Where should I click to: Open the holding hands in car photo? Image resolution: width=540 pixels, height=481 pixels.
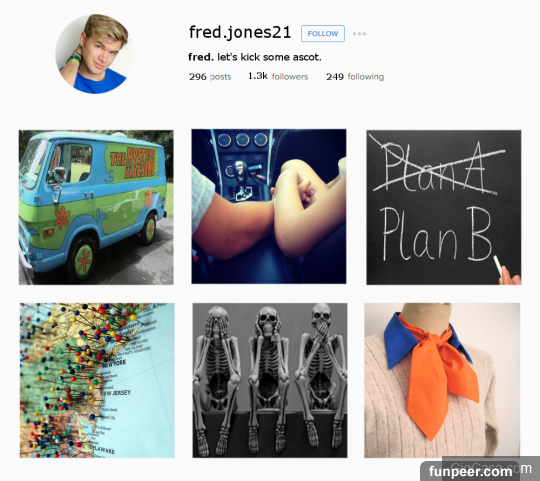click(269, 207)
